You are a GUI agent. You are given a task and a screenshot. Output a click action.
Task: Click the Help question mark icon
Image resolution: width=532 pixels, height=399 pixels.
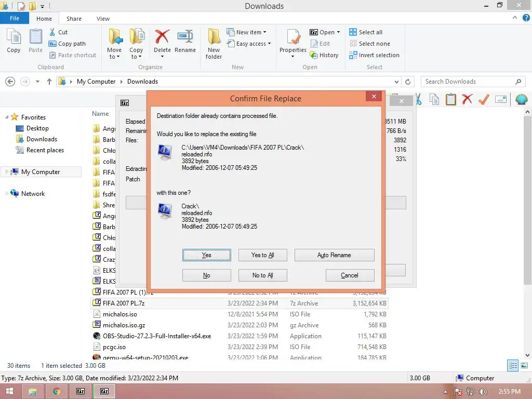tap(526, 18)
